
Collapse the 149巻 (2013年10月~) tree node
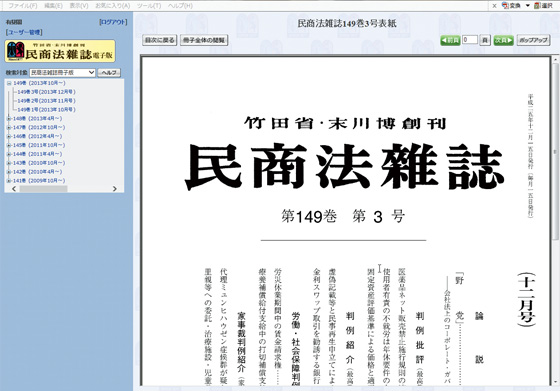click(9, 83)
